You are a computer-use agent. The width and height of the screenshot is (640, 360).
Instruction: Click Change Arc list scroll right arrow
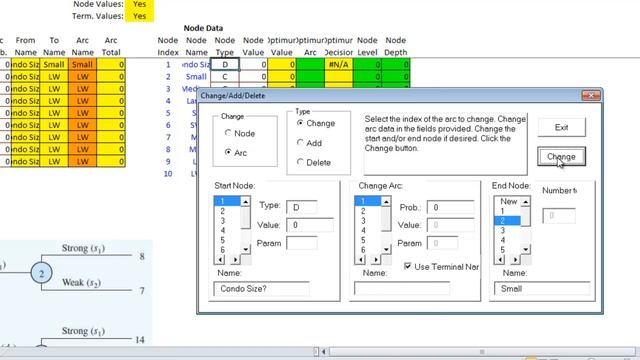(x=376, y=260)
